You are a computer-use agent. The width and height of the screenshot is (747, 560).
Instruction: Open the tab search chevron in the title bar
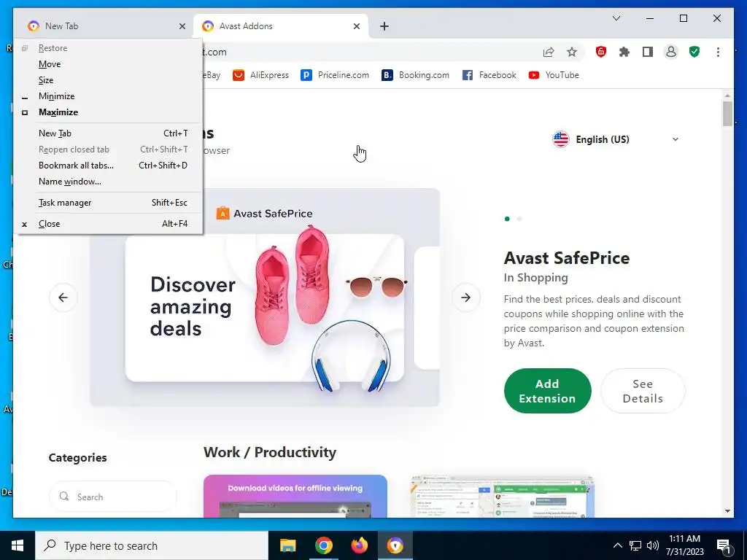[x=616, y=18]
